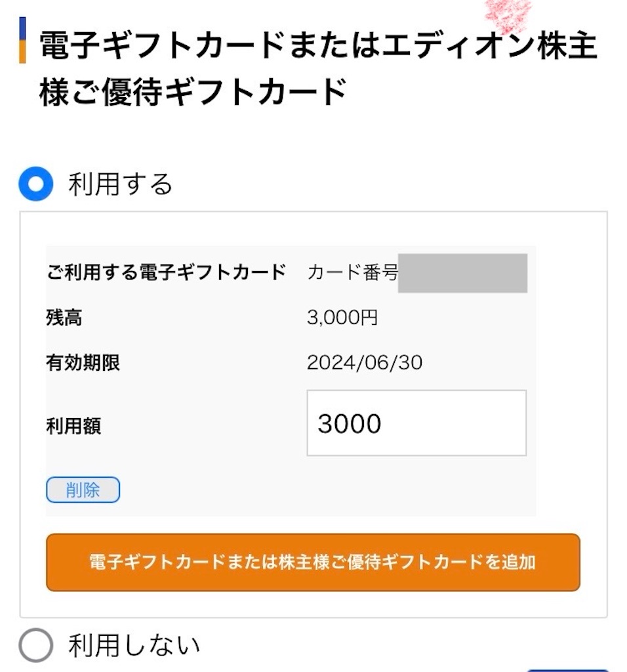Click the ご利用する電子ギフトカード label
The width and height of the screenshot is (627, 672).
[x=167, y=272]
